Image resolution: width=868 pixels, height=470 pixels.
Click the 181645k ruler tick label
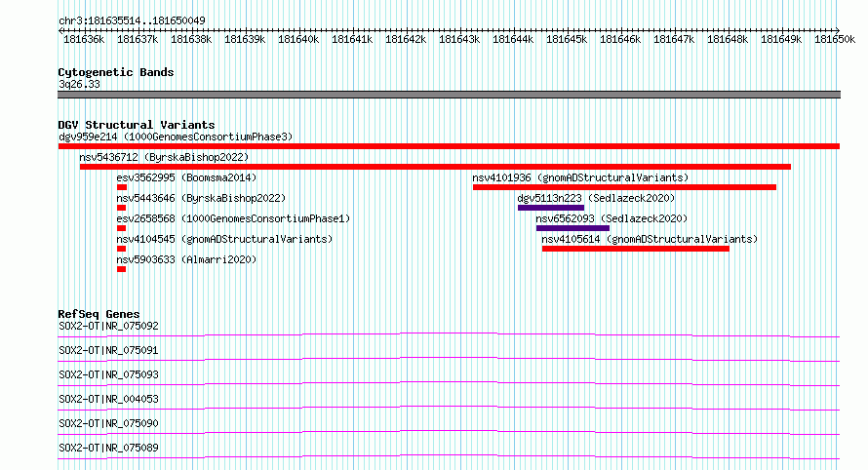(568, 39)
